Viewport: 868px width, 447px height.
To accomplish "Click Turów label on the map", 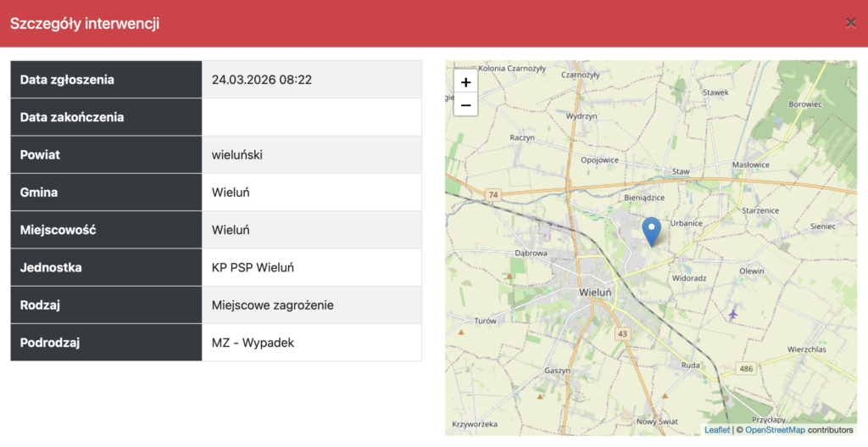I will click(486, 321).
